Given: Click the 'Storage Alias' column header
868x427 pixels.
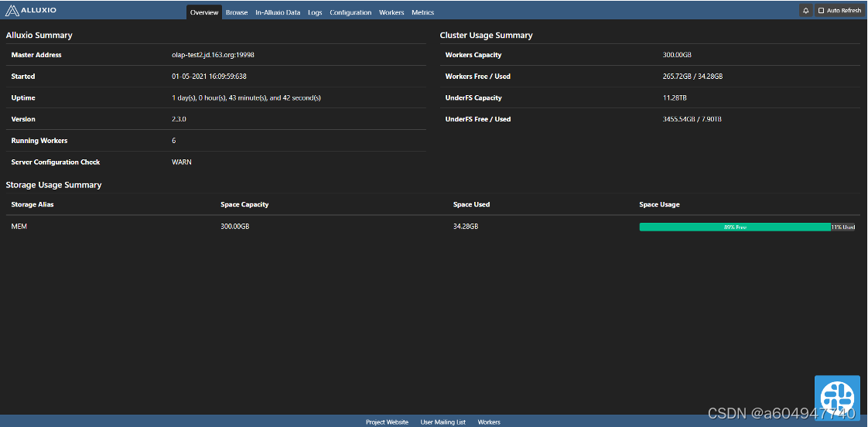Looking at the screenshot, I should 32,204.
